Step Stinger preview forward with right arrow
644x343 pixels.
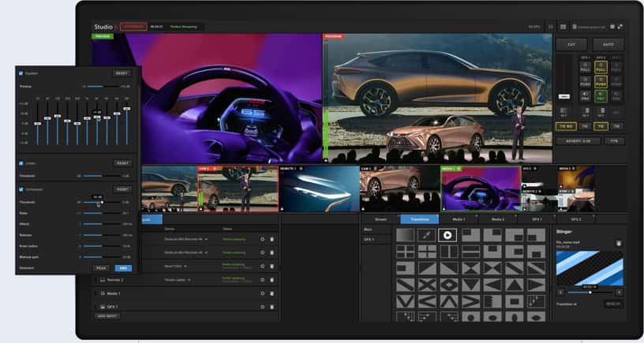[619, 293]
